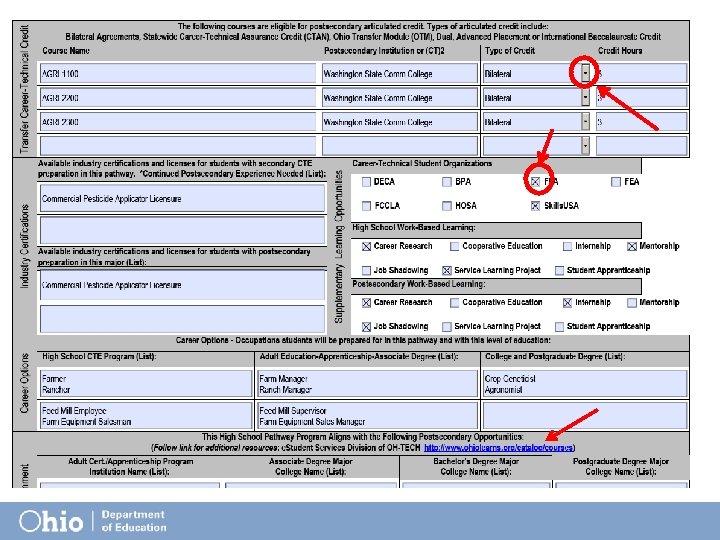Edit institution field in the AGRI 2300 row
This screenshot has width=720, height=540.
click(400, 122)
